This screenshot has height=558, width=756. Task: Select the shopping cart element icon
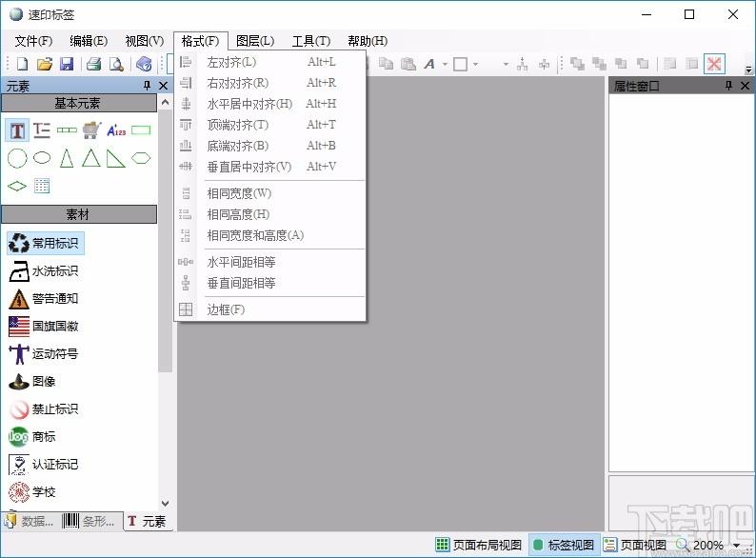[x=91, y=130]
